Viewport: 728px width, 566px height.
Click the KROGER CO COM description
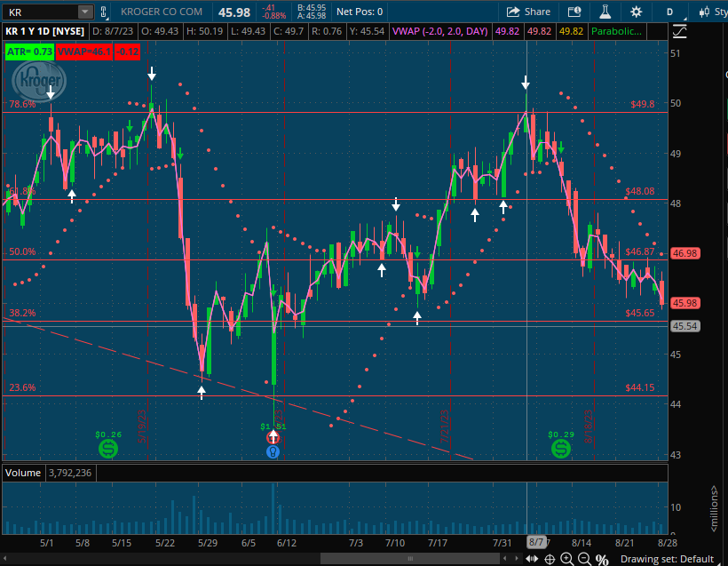click(162, 12)
